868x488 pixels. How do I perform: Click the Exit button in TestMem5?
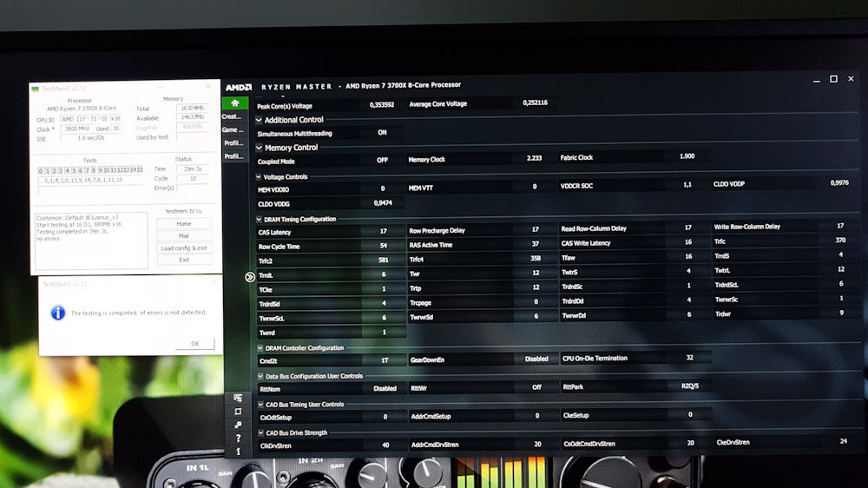184,260
